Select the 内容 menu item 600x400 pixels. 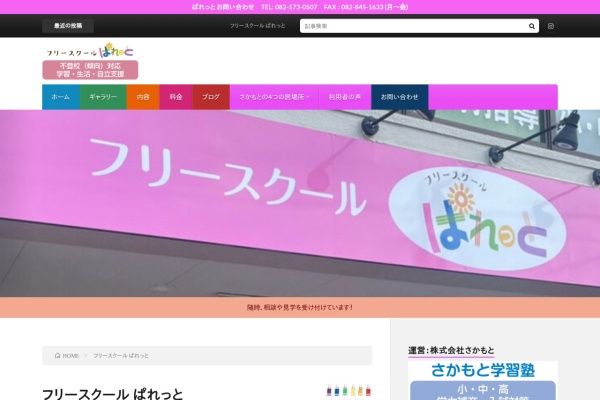point(143,97)
